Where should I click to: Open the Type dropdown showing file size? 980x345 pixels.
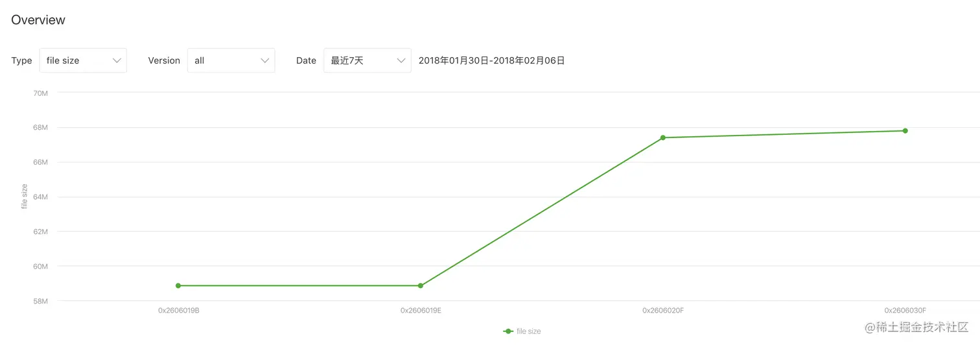click(x=83, y=60)
